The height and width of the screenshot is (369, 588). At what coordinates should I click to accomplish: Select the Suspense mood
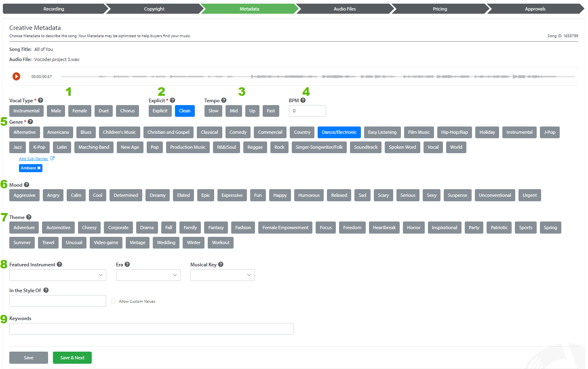pos(457,195)
